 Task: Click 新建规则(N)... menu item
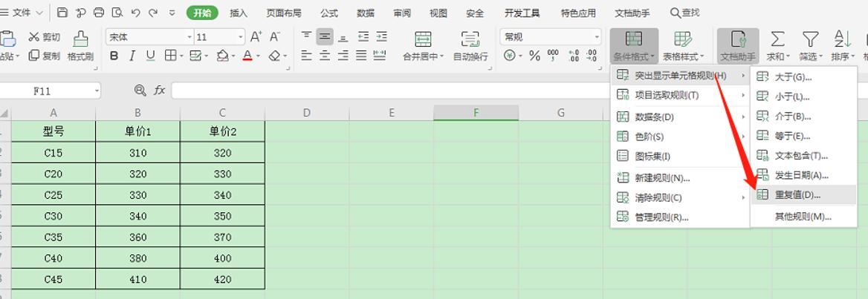(680, 178)
